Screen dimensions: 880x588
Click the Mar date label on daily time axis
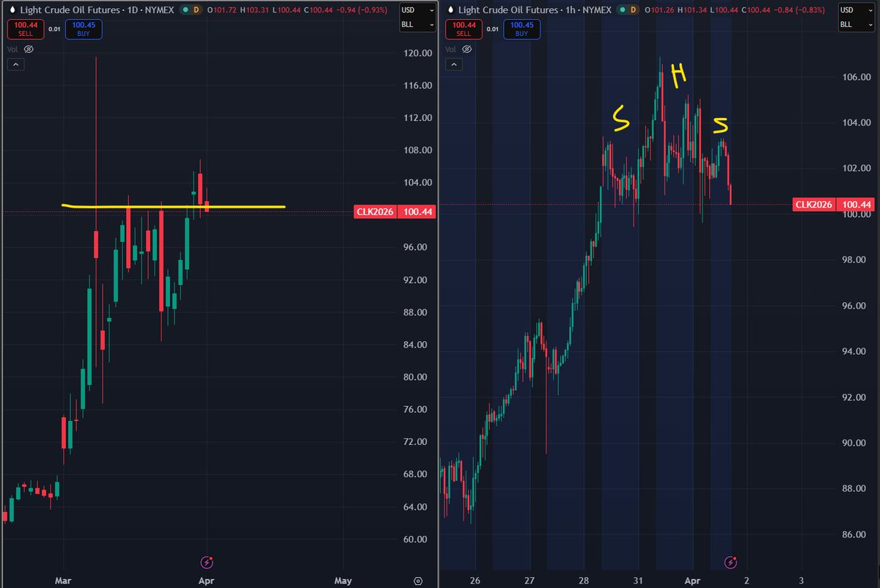[x=64, y=579]
